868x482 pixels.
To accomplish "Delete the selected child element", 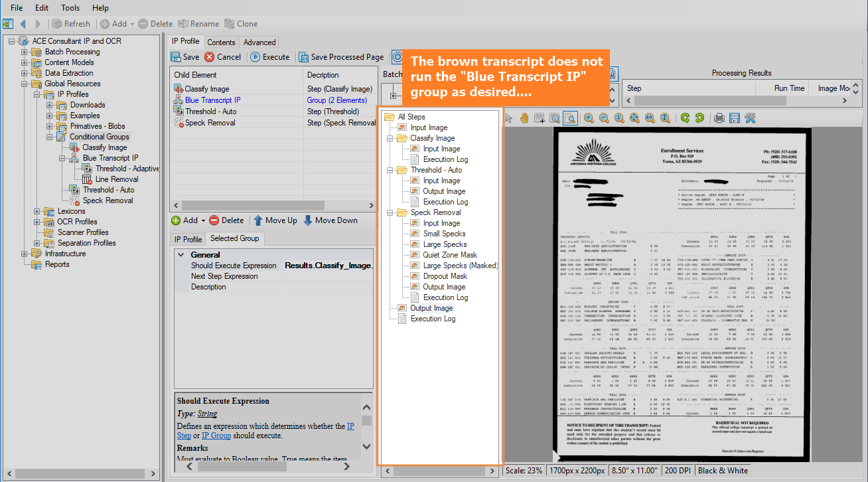I will click(226, 220).
